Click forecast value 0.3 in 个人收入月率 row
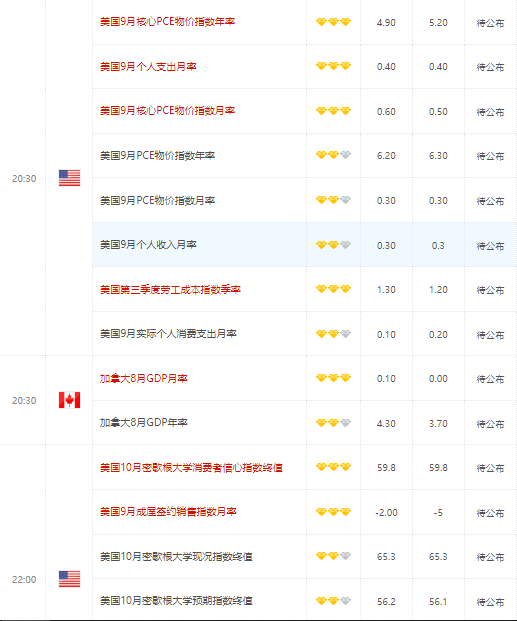The height and width of the screenshot is (621, 517). pyautogui.click(x=438, y=246)
